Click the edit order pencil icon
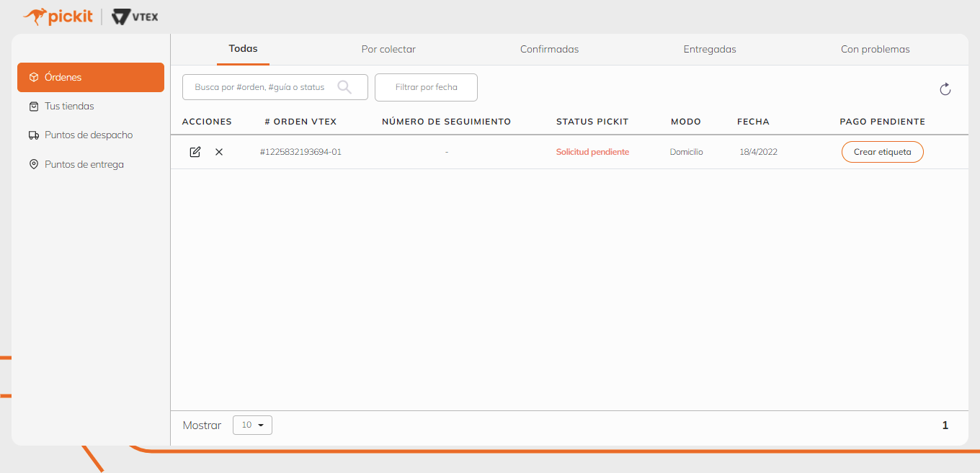980x473 pixels. [x=195, y=152]
